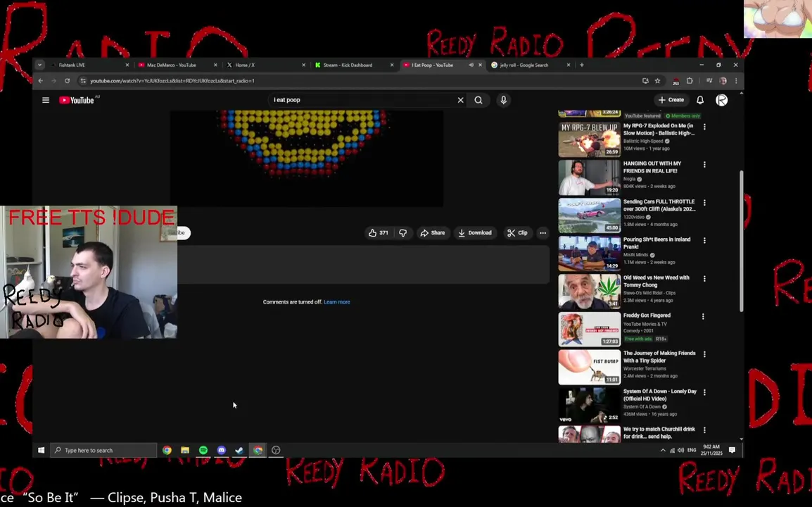Click the Share button
Viewport: 812px width, 507px height.
point(433,233)
